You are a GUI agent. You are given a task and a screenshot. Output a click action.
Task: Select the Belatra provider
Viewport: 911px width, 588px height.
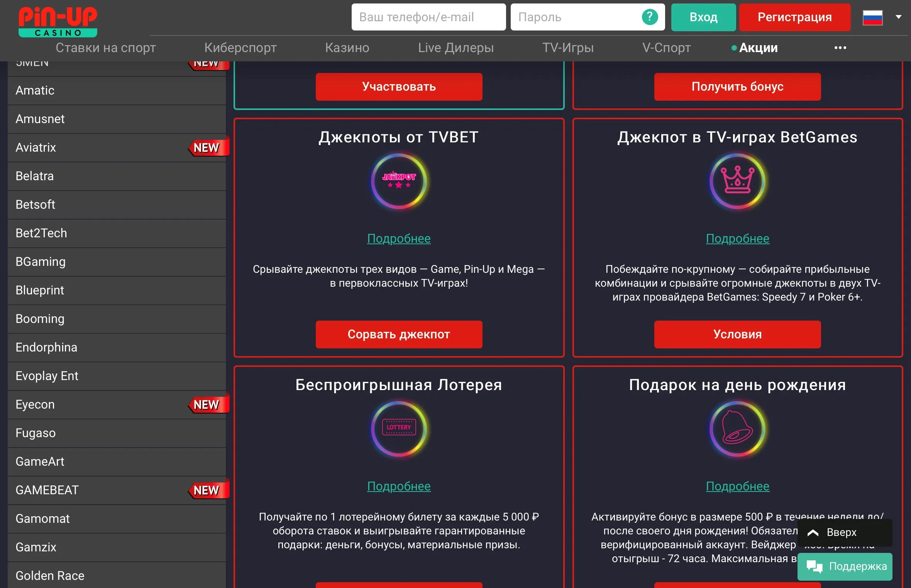(117, 176)
